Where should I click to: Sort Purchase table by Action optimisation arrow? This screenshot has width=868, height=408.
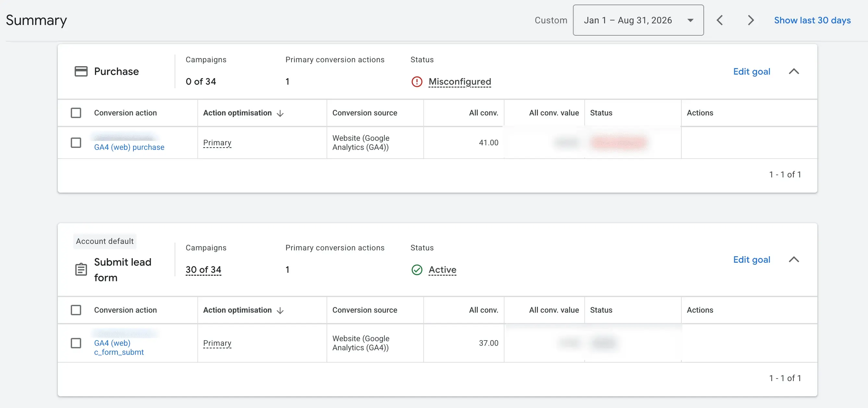(x=280, y=113)
